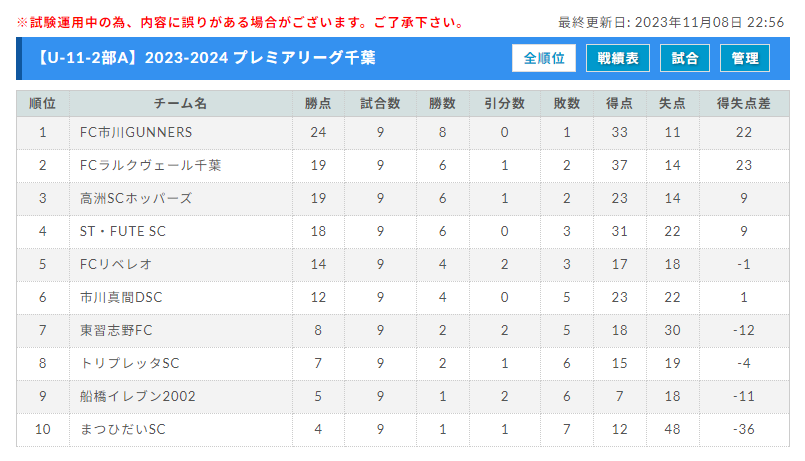805x461 pixels.
Task: Select 高洲SCホッパーズ team entry
Action: click(x=135, y=198)
